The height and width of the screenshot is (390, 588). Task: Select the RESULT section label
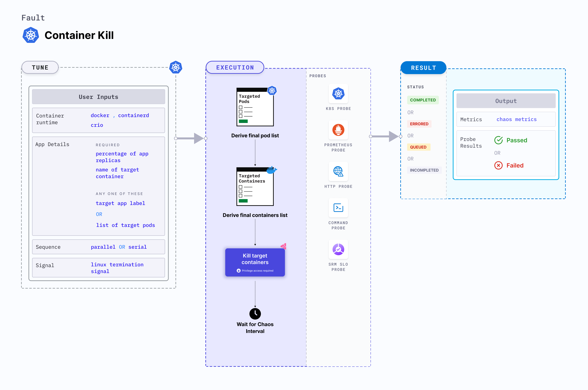coord(423,68)
